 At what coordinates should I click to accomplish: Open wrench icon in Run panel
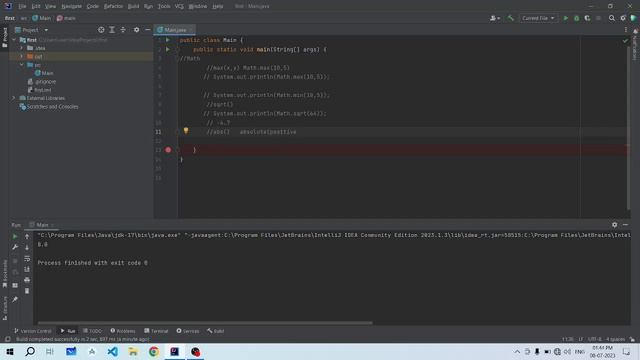coord(15,247)
